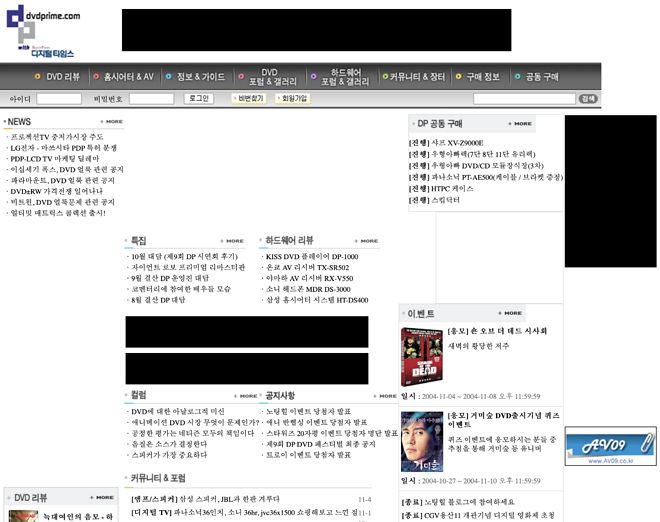Open review '삼성 홈시어터 시스템 HT-DS400'
The height and width of the screenshot is (522, 660).
tap(317, 300)
